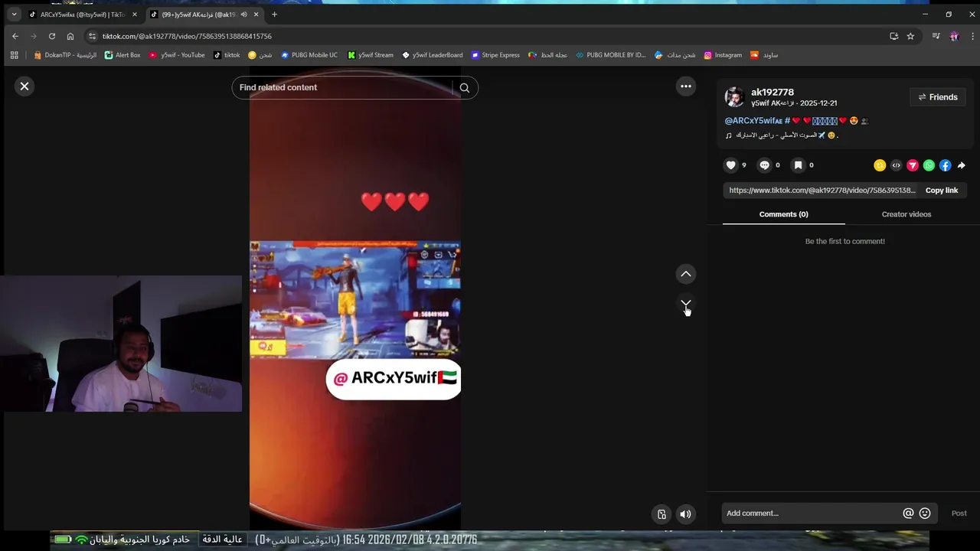Open the Stripe Express bookmark
Screen dimensions: 980x551
tap(495, 55)
